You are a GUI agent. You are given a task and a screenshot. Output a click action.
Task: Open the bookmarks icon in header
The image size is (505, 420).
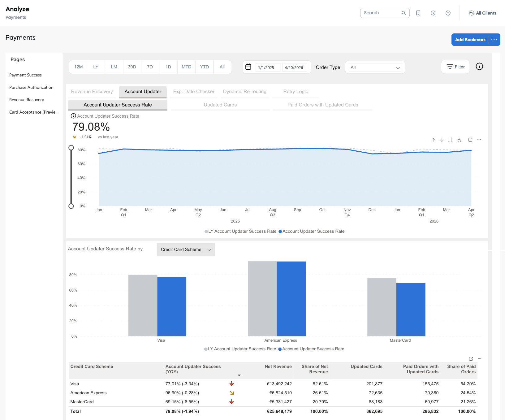(x=418, y=13)
